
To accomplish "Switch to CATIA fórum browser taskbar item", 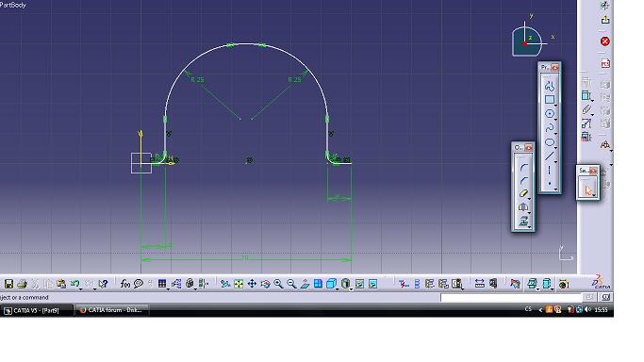I will point(111,310).
